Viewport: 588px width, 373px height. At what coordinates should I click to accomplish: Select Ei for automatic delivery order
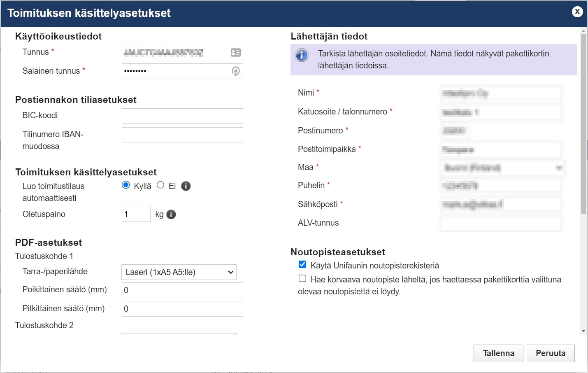pyautogui.click(x=160, y=185)
